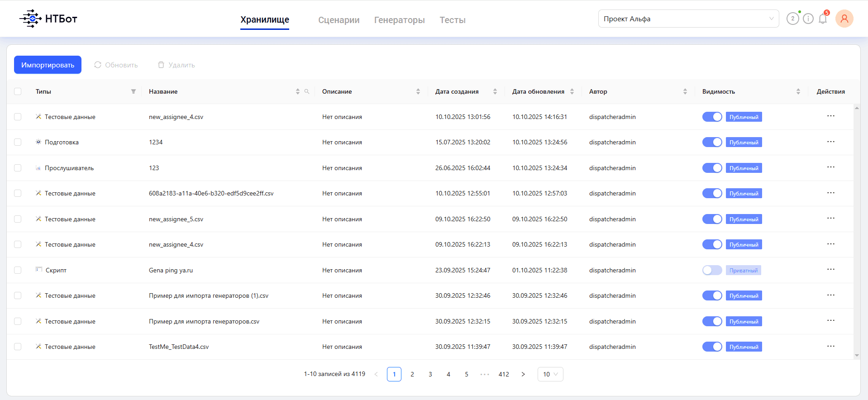Viewport: 868px width, 400px height.
Task: Open the user profile avatar
Action: point(844,19)
